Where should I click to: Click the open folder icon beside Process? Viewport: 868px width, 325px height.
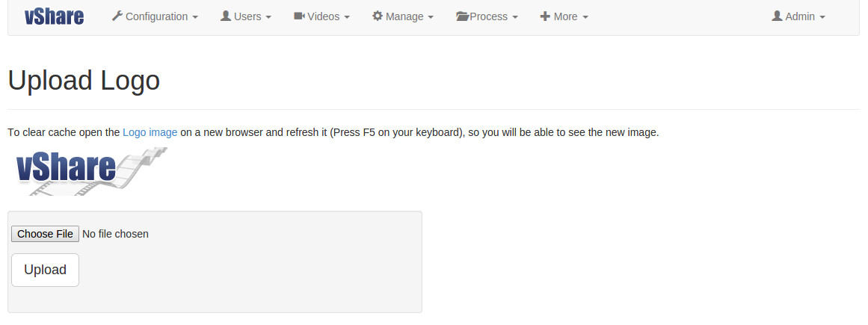click(462, 16)
